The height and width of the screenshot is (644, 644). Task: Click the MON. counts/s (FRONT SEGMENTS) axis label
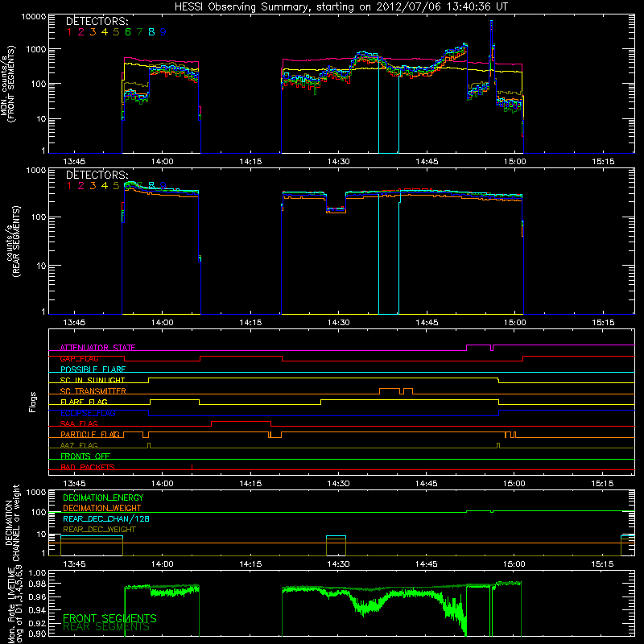(8, 85)
